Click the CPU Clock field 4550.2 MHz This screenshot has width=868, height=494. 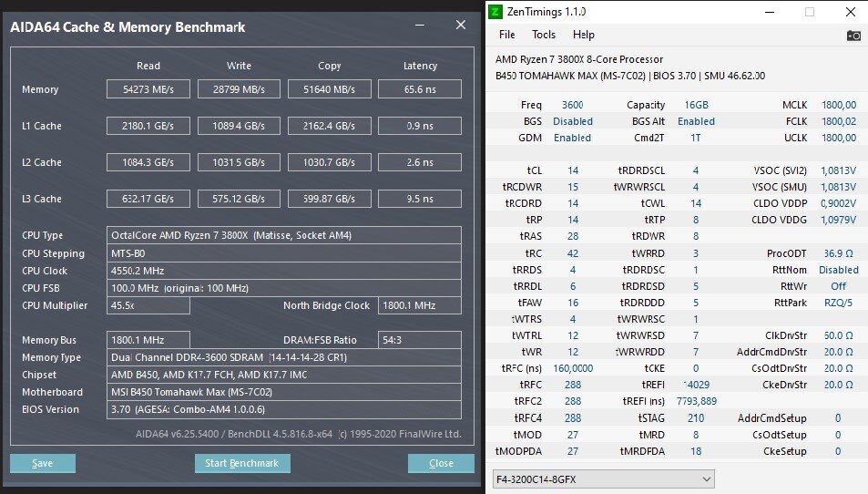tap(284, 271)
